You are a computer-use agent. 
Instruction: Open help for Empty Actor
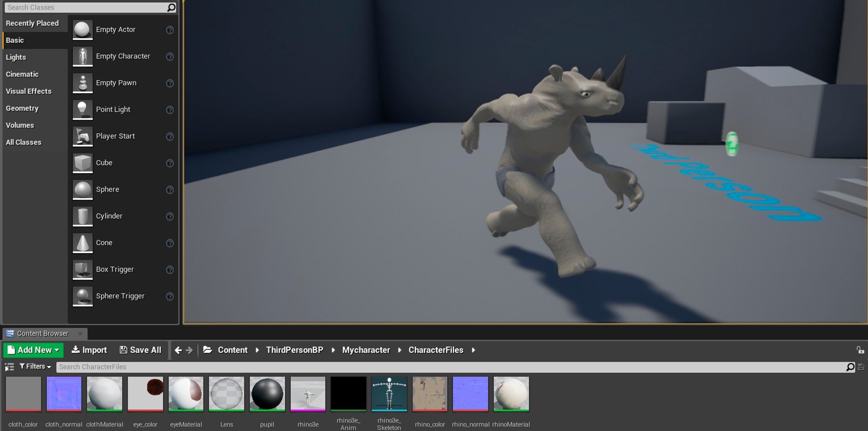coord(170,30)
